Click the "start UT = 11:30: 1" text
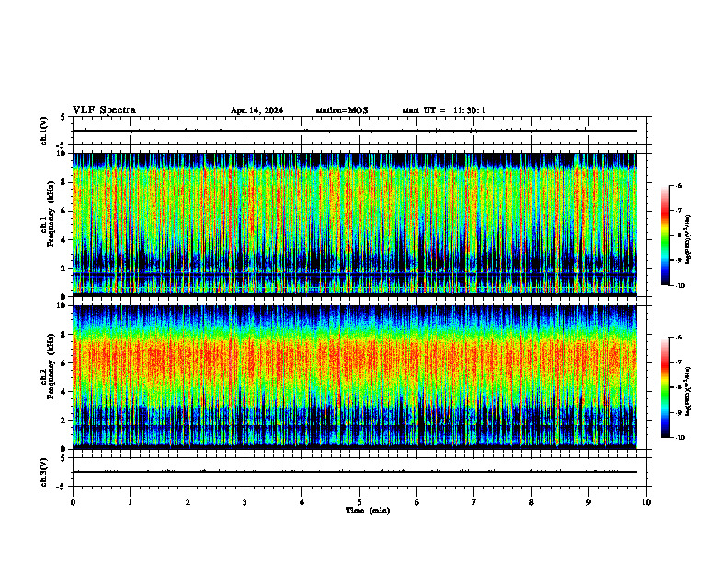Screen dimensions: 728x563 click(x=444, y=110)
